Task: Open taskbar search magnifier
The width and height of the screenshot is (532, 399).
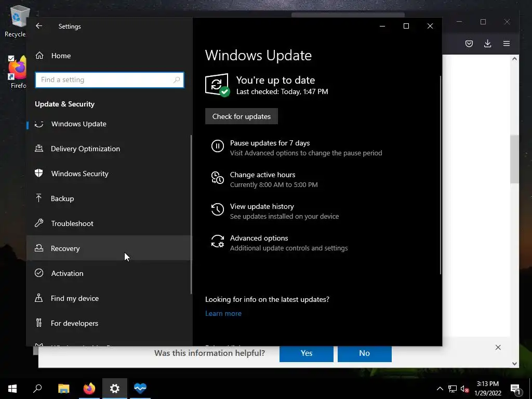Action: tap(37, 389)
